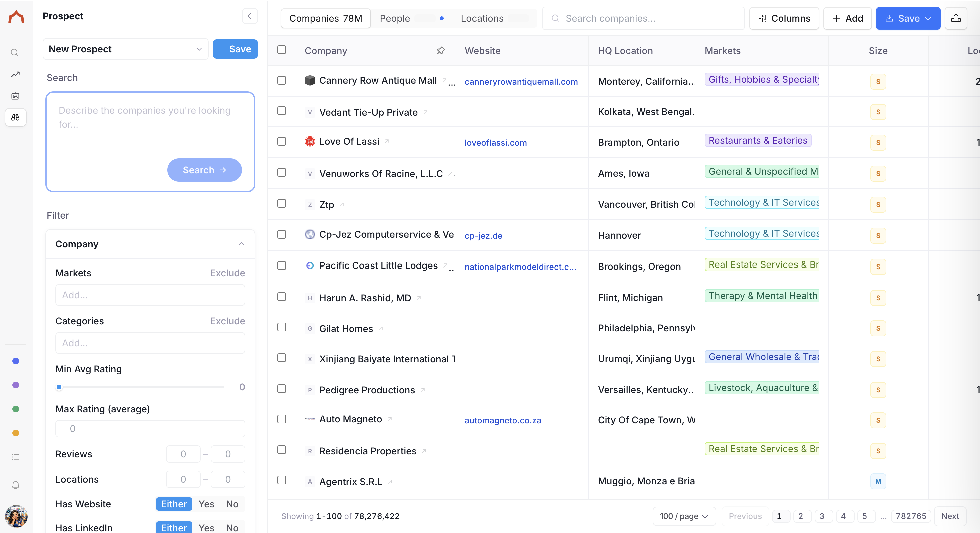Open Pedigree Productions external link arrow

pos(422,390)
